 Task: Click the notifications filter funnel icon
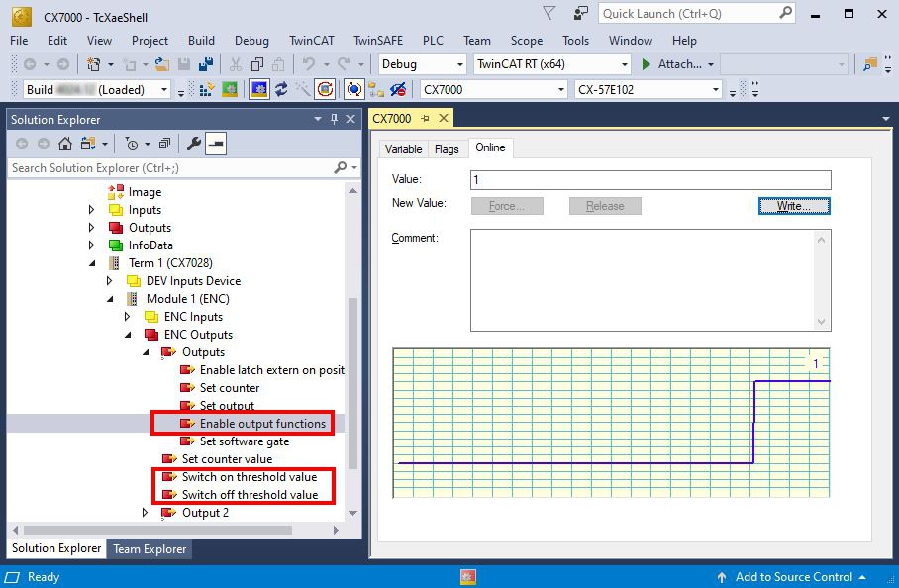pos(549,13)
